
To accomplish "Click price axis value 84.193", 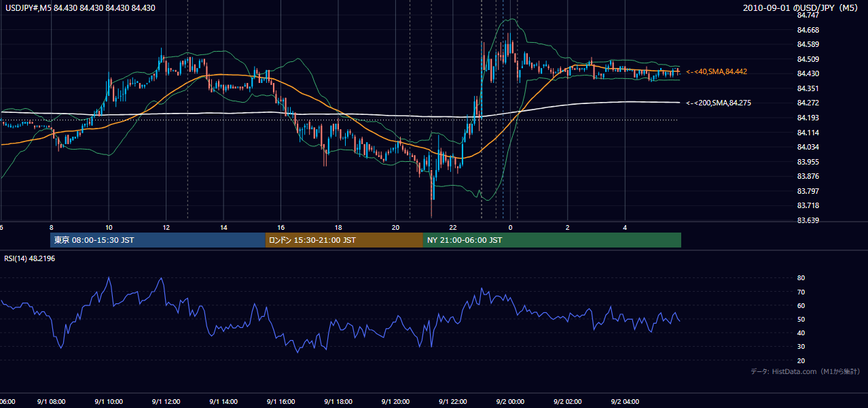I will 808,118.
